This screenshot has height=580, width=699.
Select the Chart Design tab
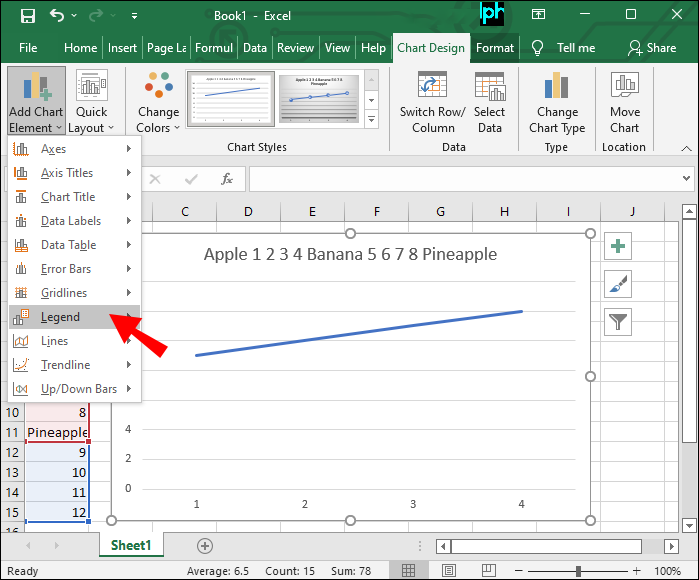coord(431,48)
